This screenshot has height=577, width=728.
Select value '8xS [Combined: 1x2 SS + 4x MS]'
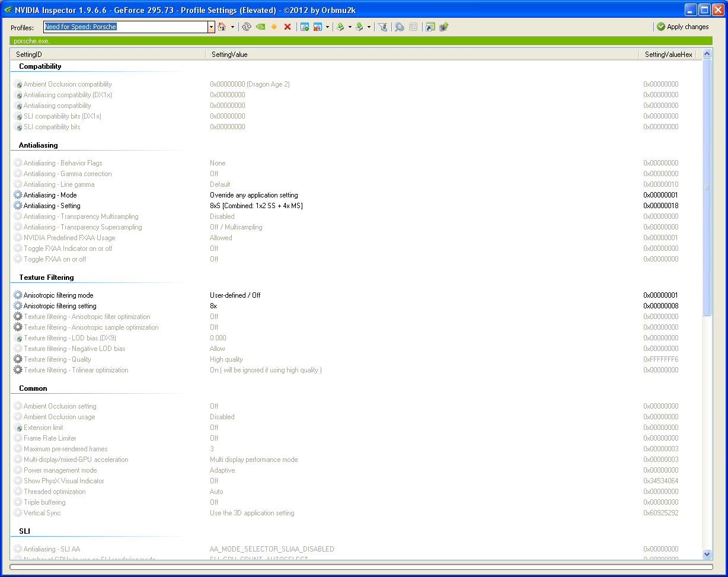coord(256,206)
